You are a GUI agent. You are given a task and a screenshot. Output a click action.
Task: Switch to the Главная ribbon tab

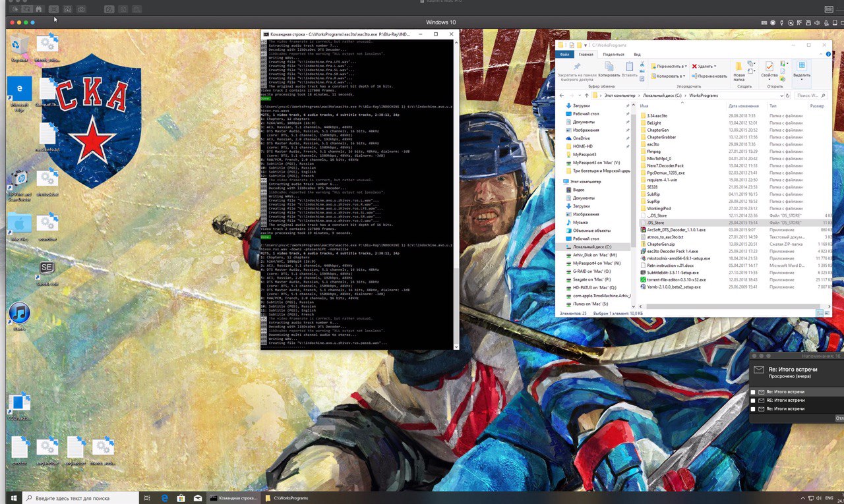click(586, 54)
